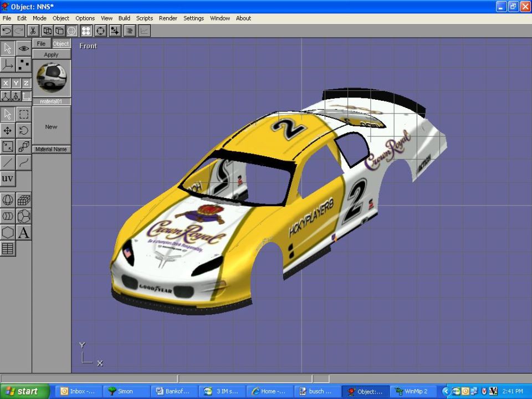The height and width of the screenshot is (399, 532).
Task: Choose the non-uniform Scale tool
Action: 7,146
